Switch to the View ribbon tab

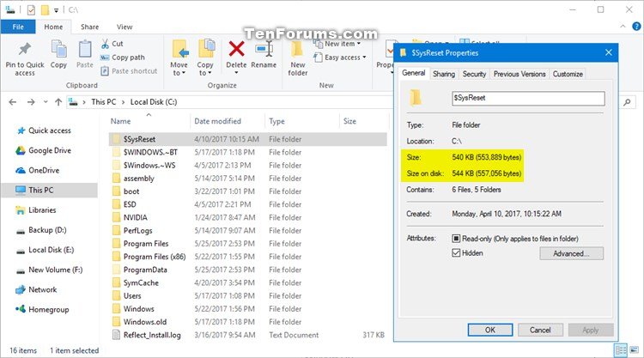point(125,27)
